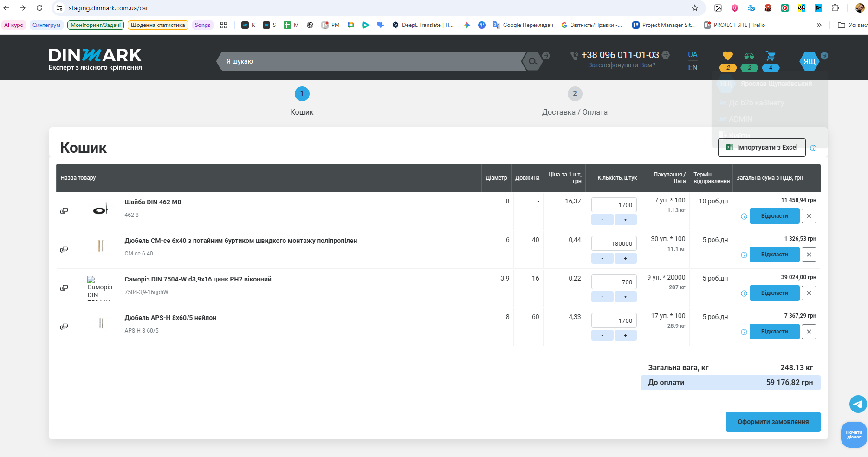Click Оформити замовлення button
The width and height of the screenshot is (868, 457).
tap(773, 422)
